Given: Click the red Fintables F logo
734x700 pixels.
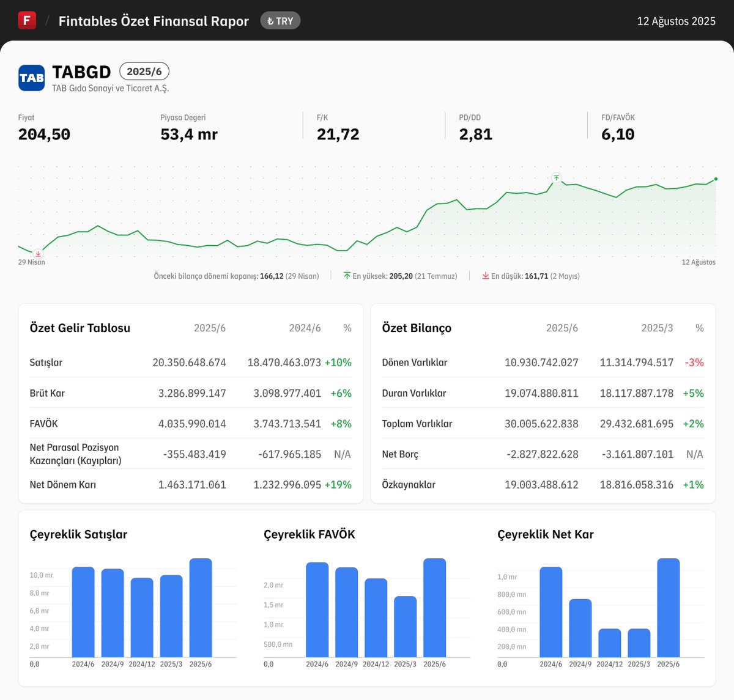Looking at the screenshot, I should (x=27, y=20).
